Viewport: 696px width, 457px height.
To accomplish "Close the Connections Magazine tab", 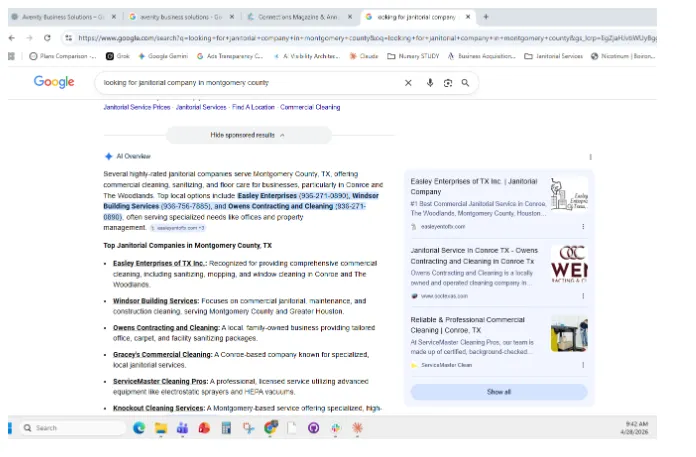I will click(350, 17).
